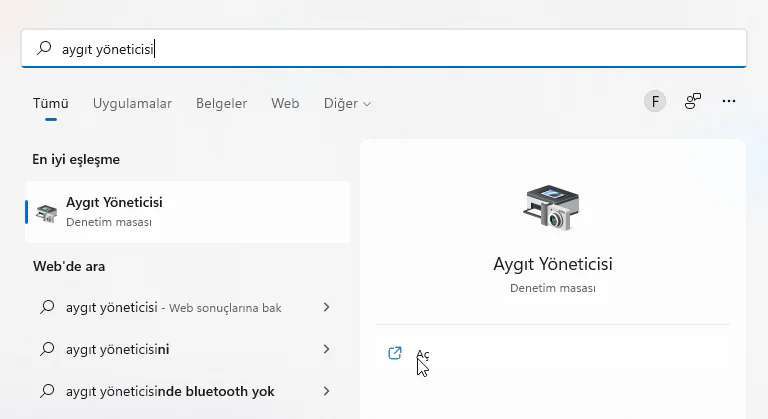Select the Belgeler filter tab
Viewport: 768px width, 419px height.
[x=221, y=103]
